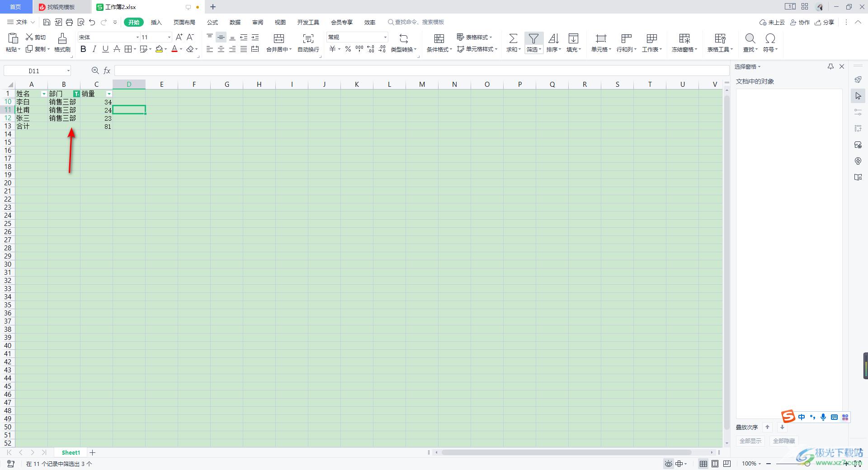The height and width of the screenshot is (470, 868).
Task: Open the 文件 menu
Action: 21,22
